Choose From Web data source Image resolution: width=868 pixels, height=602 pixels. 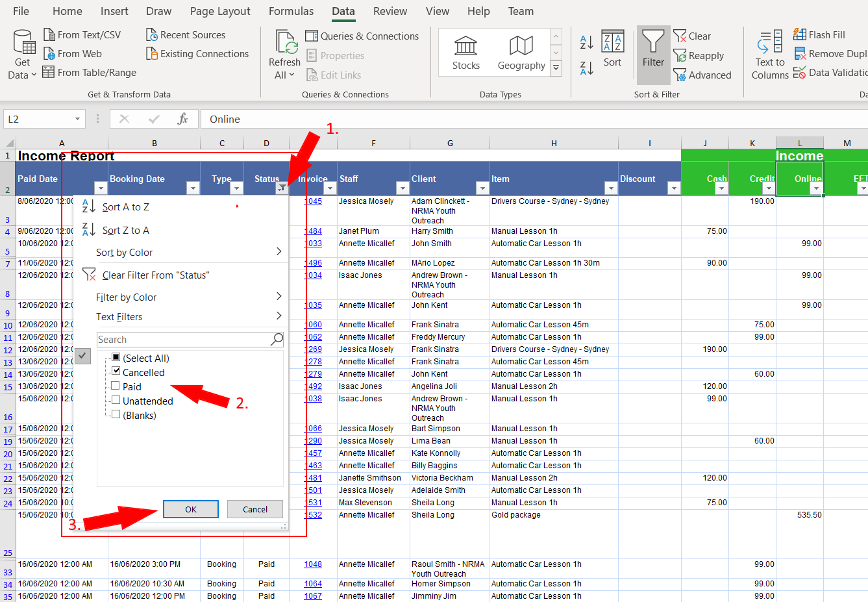pyautogui.click(x=73, y=54)
